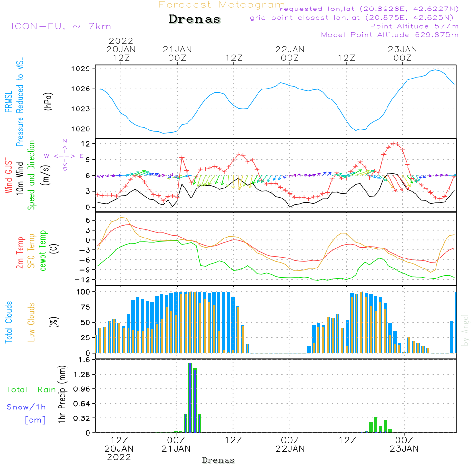This screenshot has height=476, width=476.
Task: Select the 12 value on the wind axis
Action: [x=86, y=144]
